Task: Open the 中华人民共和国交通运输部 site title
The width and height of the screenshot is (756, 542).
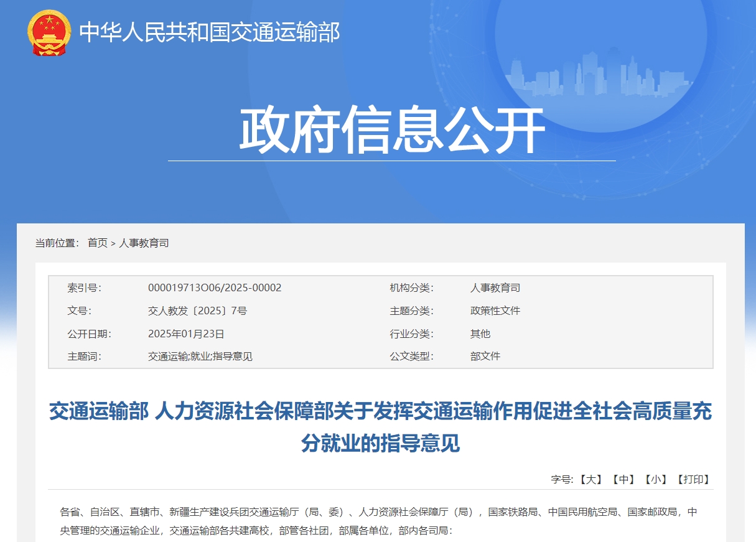Action: [x=209, y=32]
